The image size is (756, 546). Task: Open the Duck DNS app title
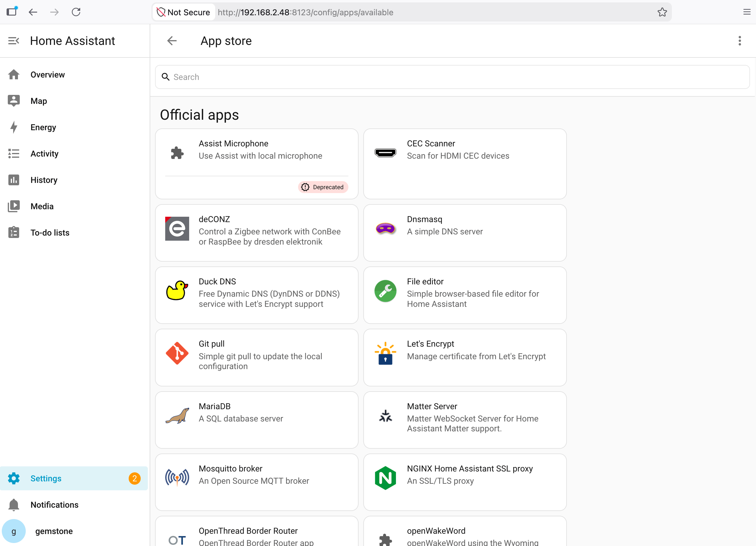(x=217, y=281)
